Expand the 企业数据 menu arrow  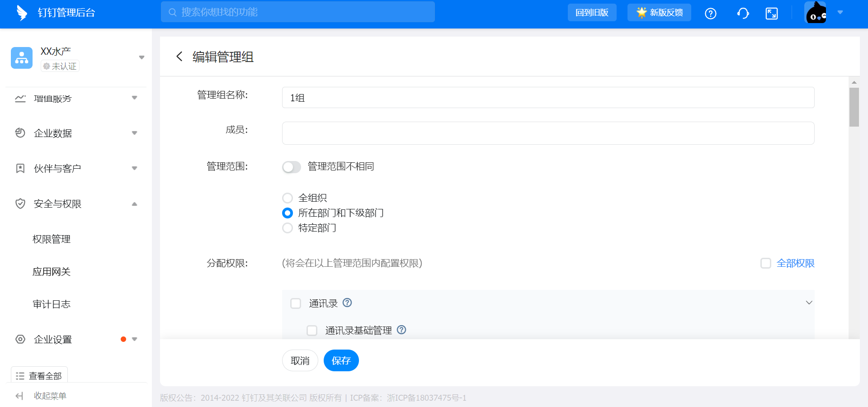coord(134,133)
